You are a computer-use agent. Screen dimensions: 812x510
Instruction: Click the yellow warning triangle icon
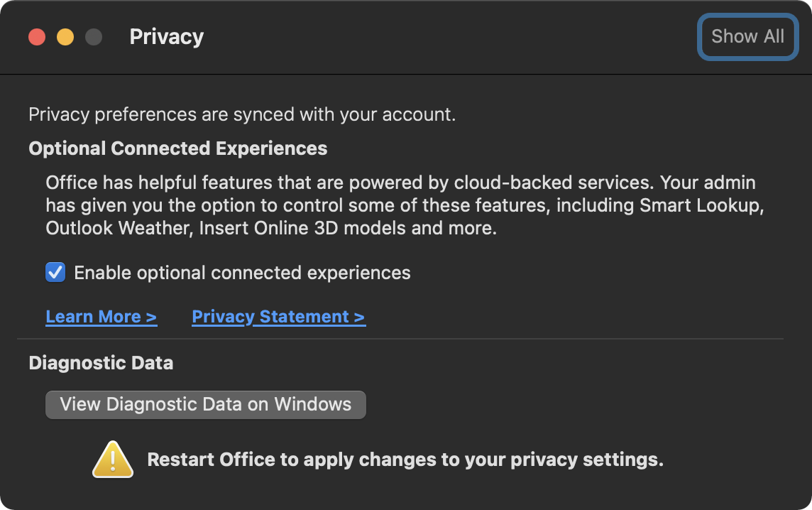click(113, 460)
